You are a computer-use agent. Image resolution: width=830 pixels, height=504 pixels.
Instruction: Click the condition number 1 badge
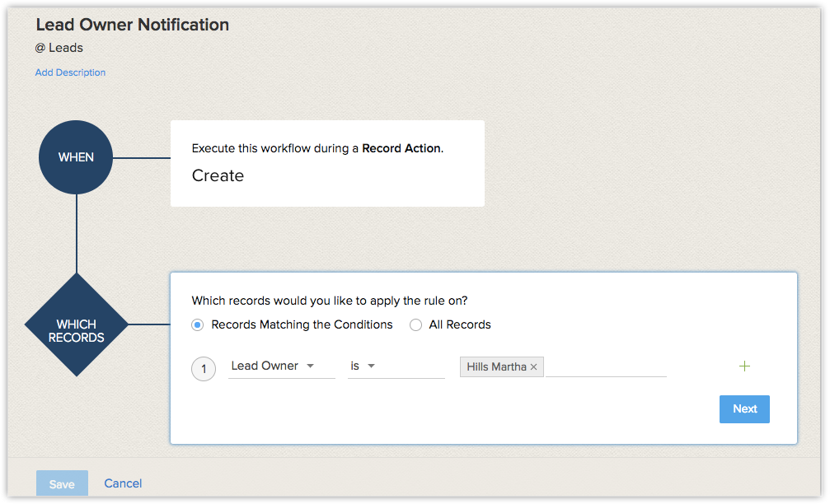pos(204,368)
